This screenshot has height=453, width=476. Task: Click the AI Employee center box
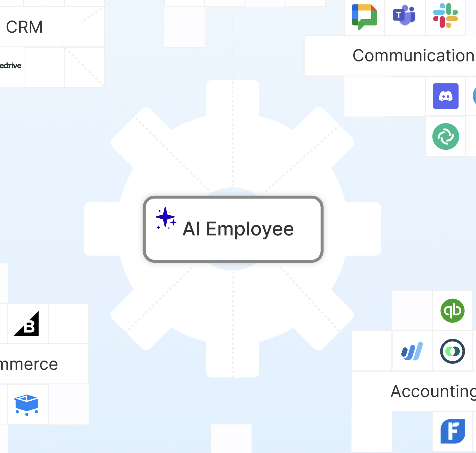233,229
